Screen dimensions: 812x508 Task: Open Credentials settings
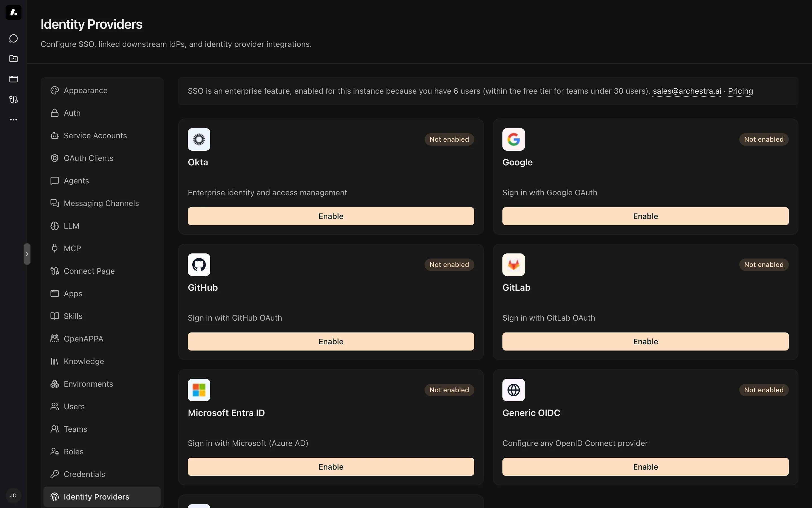(102, 474)
